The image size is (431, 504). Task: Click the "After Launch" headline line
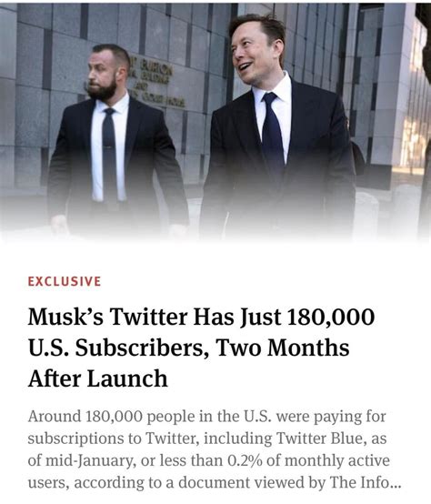pos(98,378)
